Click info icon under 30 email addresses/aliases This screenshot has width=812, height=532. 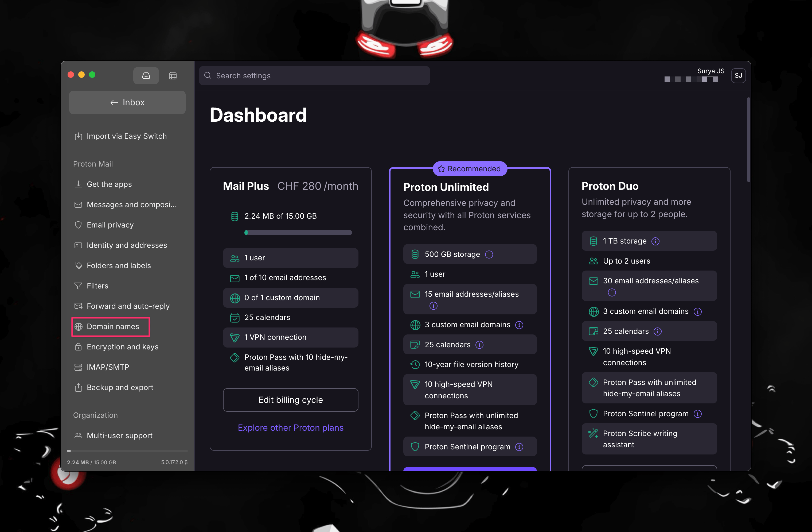[612, 293]
